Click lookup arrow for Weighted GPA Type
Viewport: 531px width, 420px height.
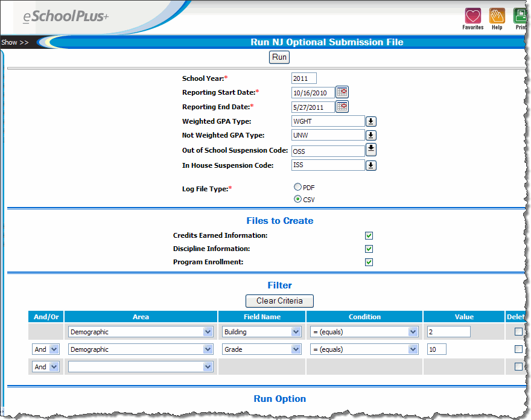(371, 121)
